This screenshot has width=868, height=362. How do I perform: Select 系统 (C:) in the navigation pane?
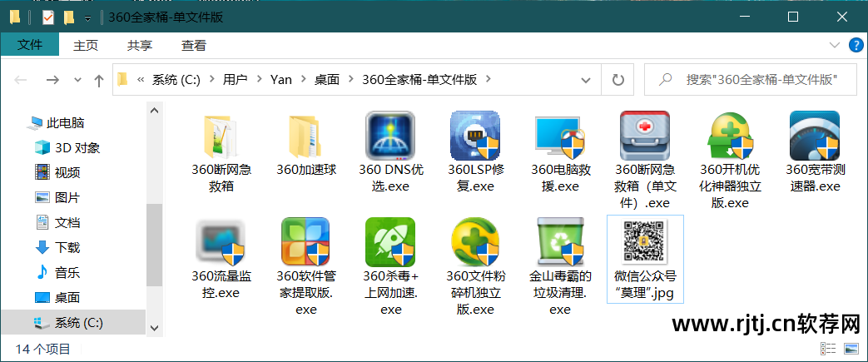pos(73,322)
